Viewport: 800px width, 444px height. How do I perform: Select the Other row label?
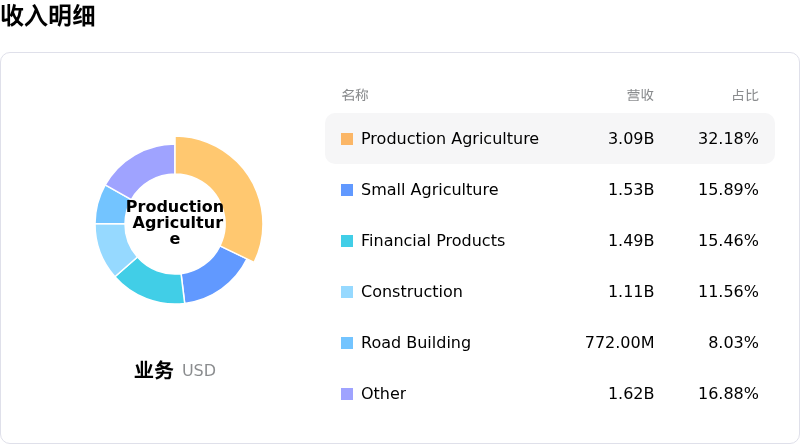[x=383, y=394]
